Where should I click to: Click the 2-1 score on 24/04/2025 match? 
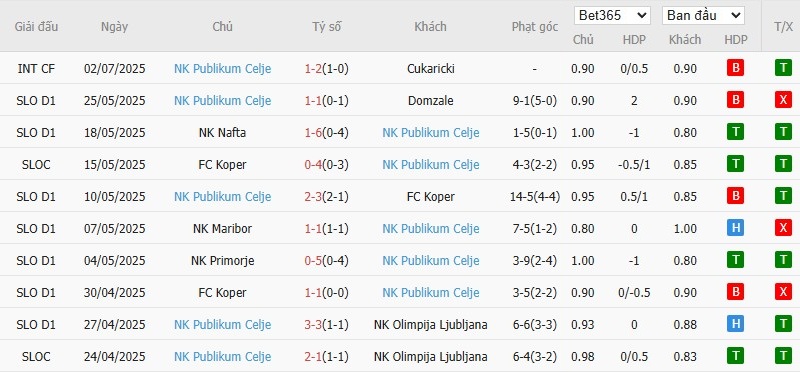coord(313,357)
